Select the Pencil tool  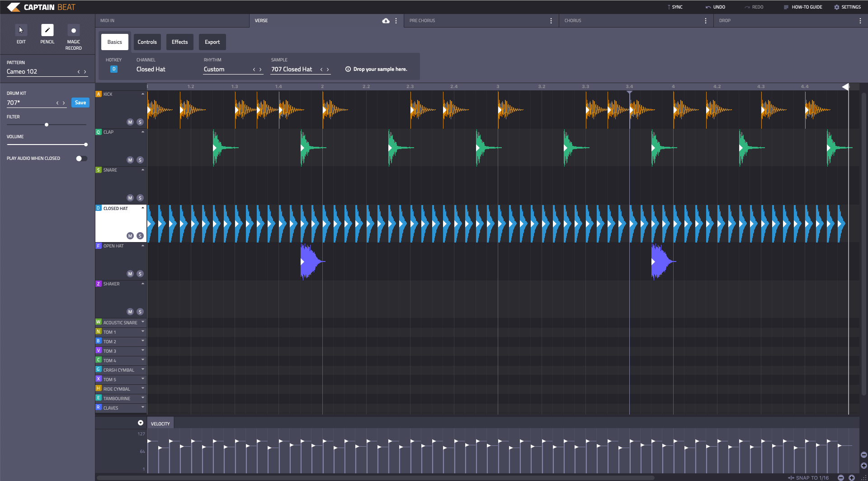click(x=47, y=30)
